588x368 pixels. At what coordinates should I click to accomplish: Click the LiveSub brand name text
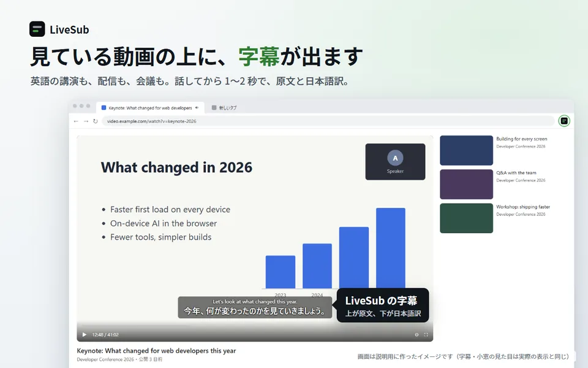pos(69,29)
